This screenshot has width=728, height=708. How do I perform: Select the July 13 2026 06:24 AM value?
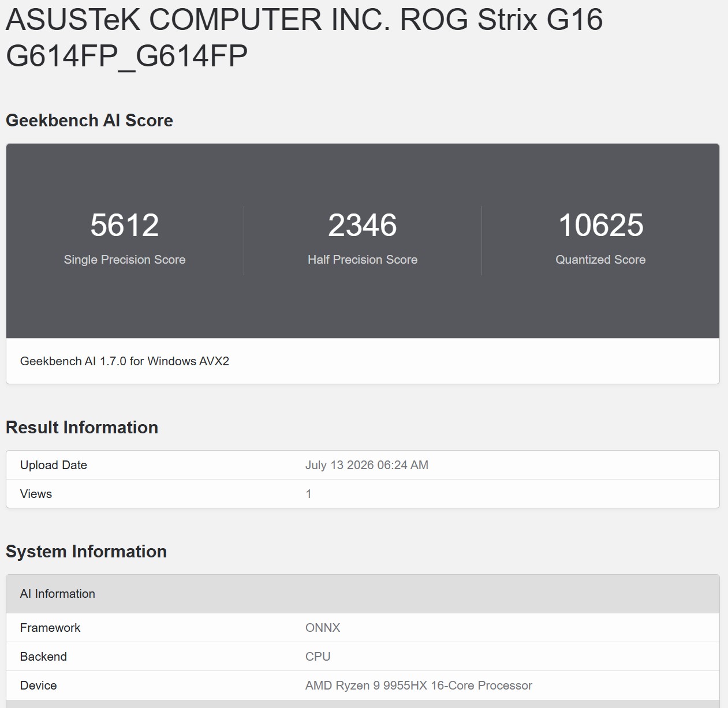pos(367,465)
